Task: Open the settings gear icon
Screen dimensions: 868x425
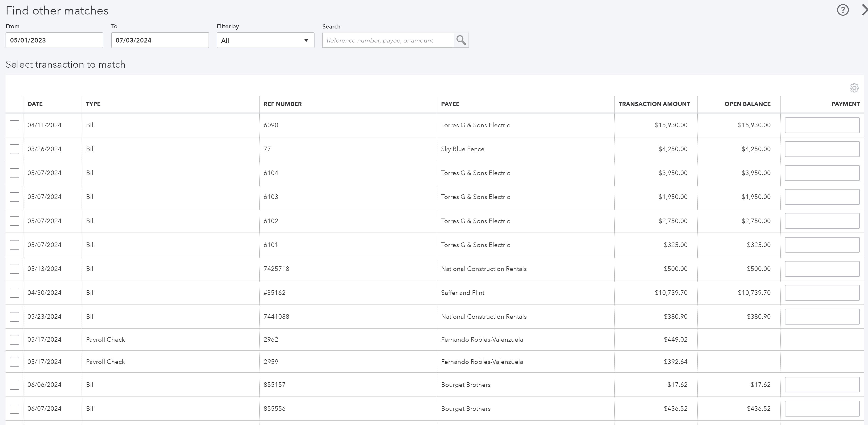Action: (855, 88)
